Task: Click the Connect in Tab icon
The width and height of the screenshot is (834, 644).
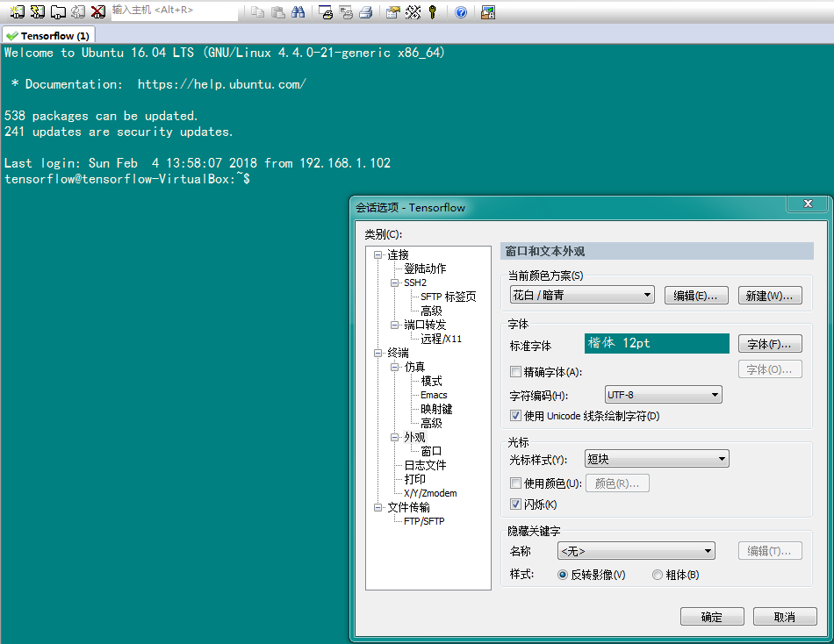Action: pyautogui.click(x=57, y=12)
